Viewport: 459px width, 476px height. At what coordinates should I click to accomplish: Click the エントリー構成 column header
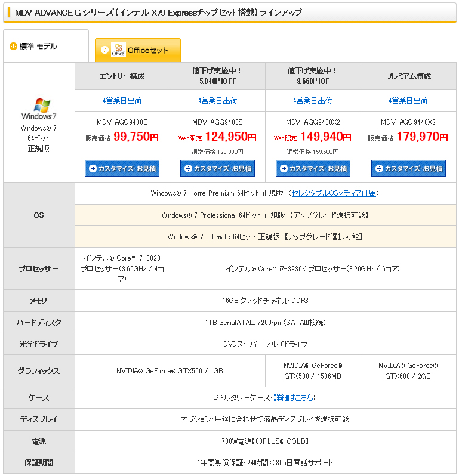(122, 76)
